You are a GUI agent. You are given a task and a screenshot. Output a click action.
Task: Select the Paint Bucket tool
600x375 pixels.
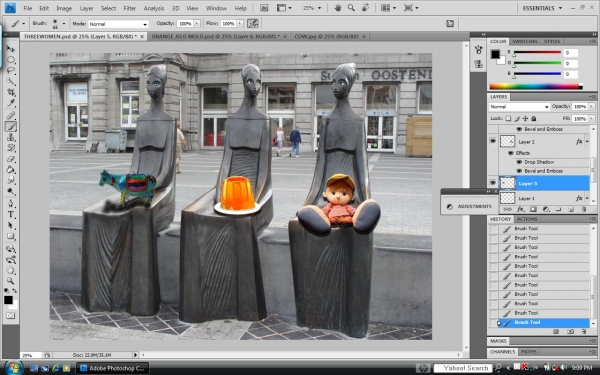(x=11, y=169)
